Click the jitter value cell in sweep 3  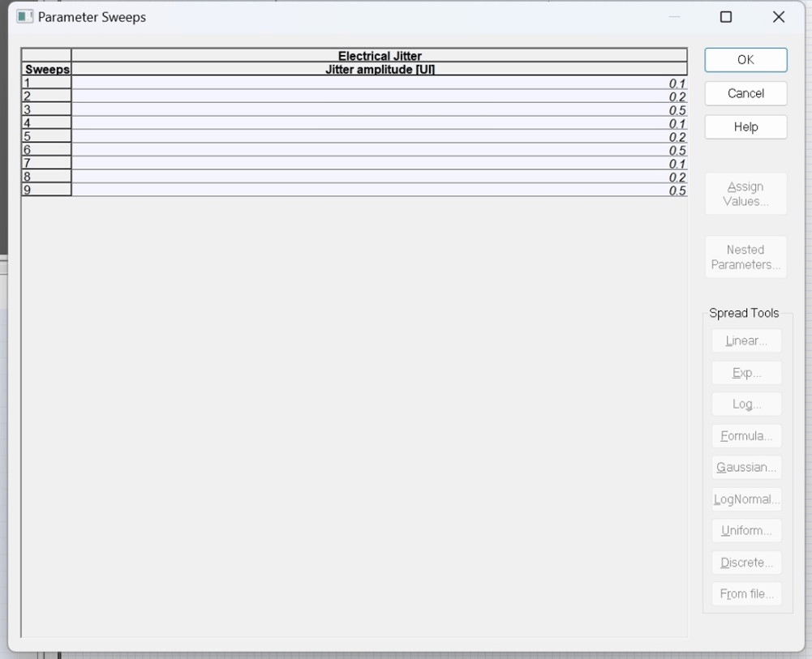click(x=380, y=110)
